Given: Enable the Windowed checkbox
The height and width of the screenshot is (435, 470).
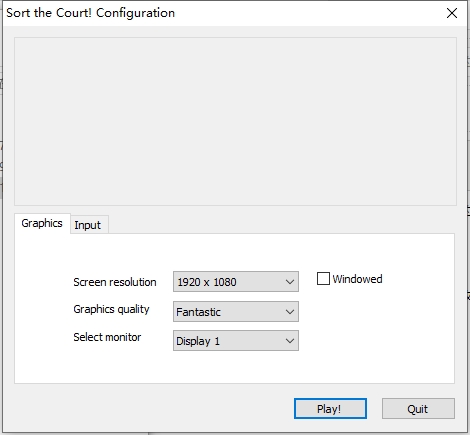Looking at the screenshot, I should [323, 279].
